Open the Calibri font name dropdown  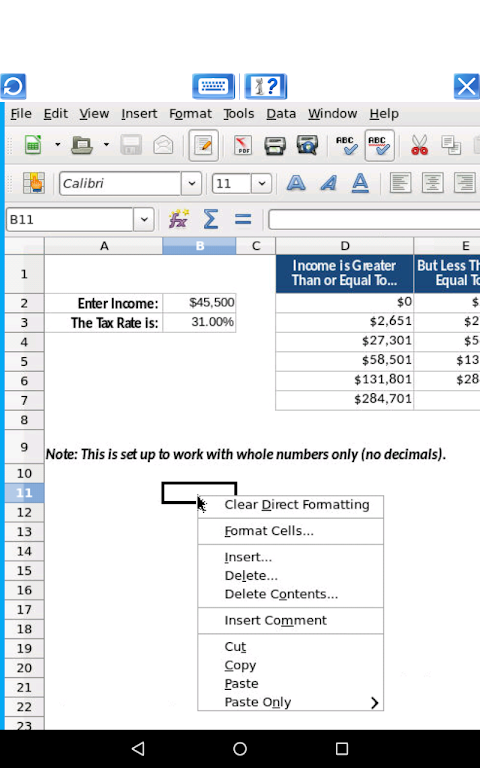click(x=192, y=184)
